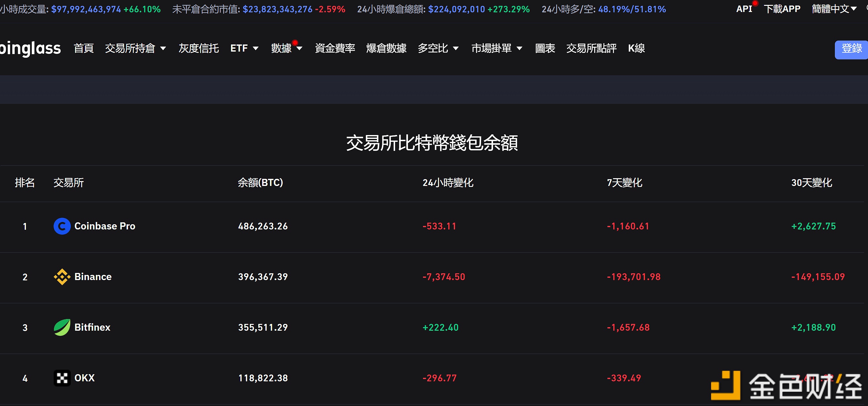Click the Bitfinex exchange name

click(x=92, y=327)
